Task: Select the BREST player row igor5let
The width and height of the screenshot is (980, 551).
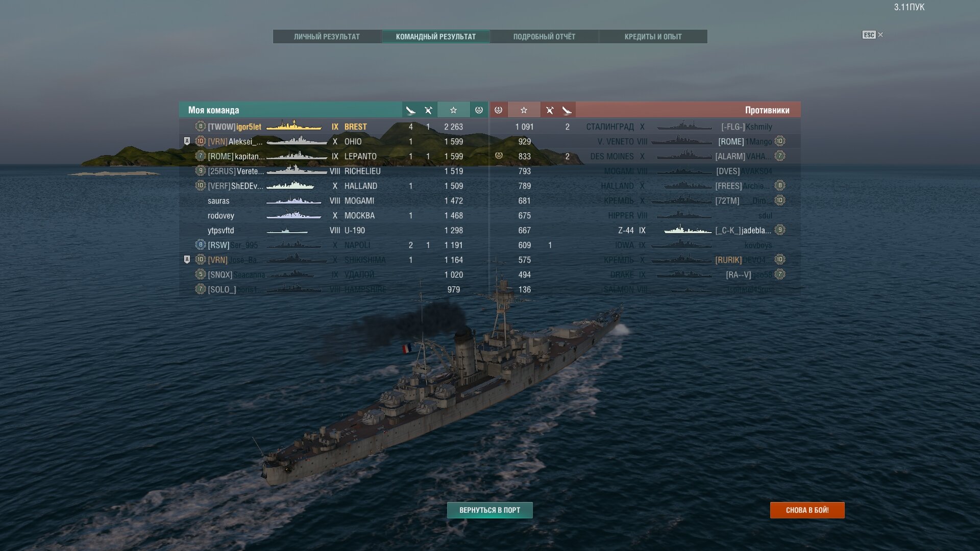Action: [x=333, y=127]
